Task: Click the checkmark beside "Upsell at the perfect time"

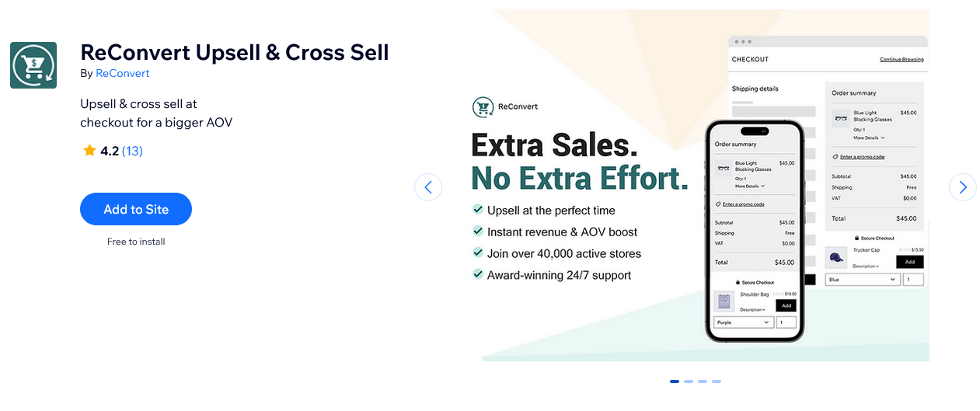Action: [x=478, y=210]
